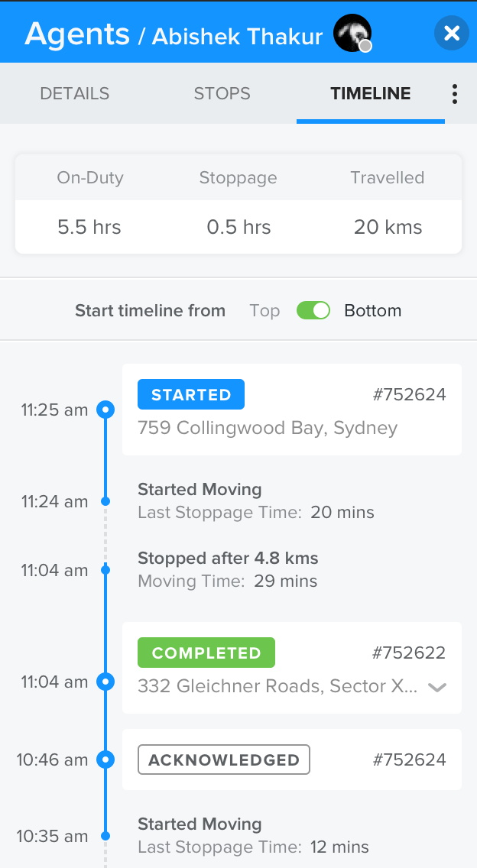Screen dimensions: 477x868
Task: Click the ACKNOWLEDGED status badge
Action: pos(224,759)
